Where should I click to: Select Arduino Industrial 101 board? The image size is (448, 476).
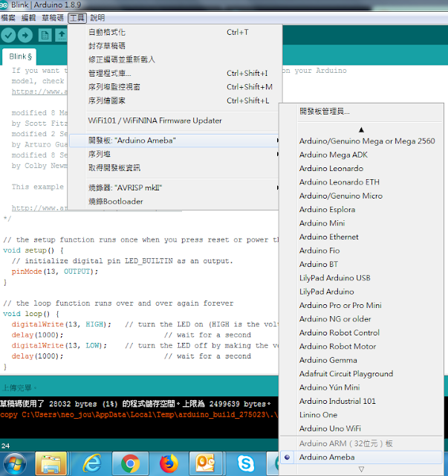tap(361, 401)
